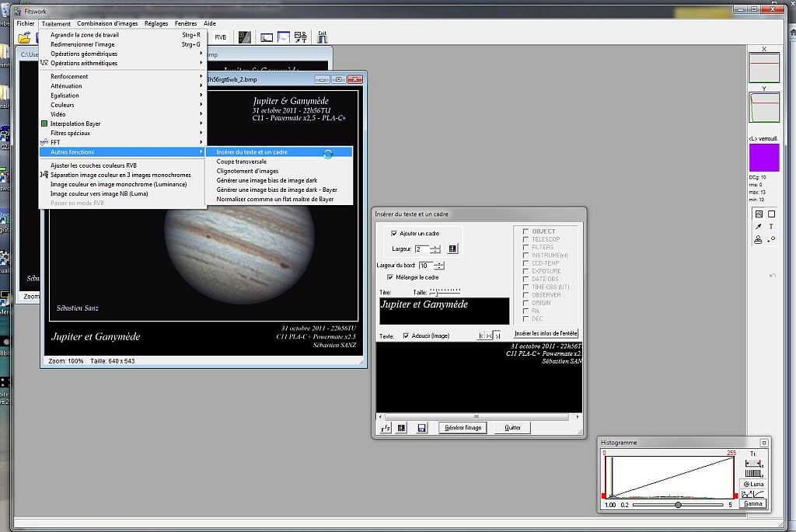Screen dimensions: 796x532
Task: Select the text tool T in side panel
Action: 771,227
